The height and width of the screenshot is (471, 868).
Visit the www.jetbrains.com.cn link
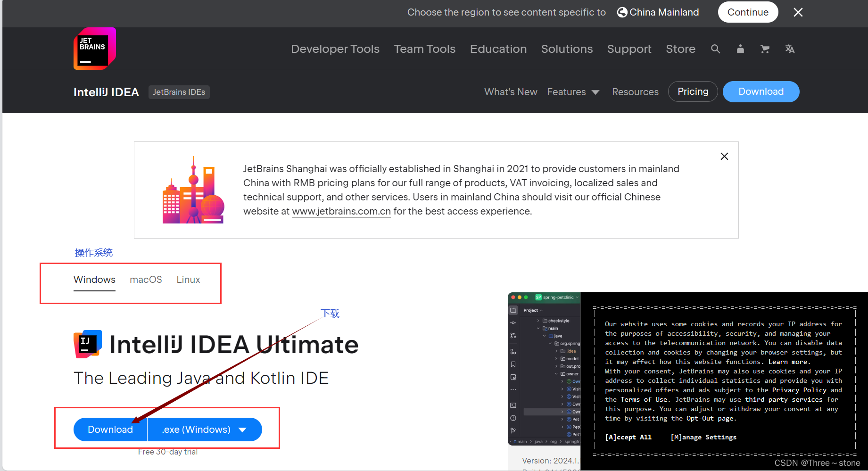(341, 211)
